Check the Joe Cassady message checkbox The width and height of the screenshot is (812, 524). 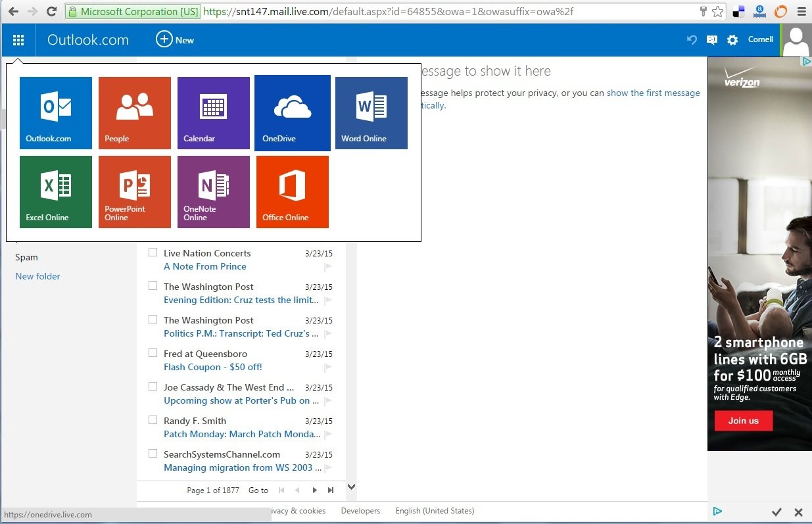pyautogui.click(x=153, y=387)
